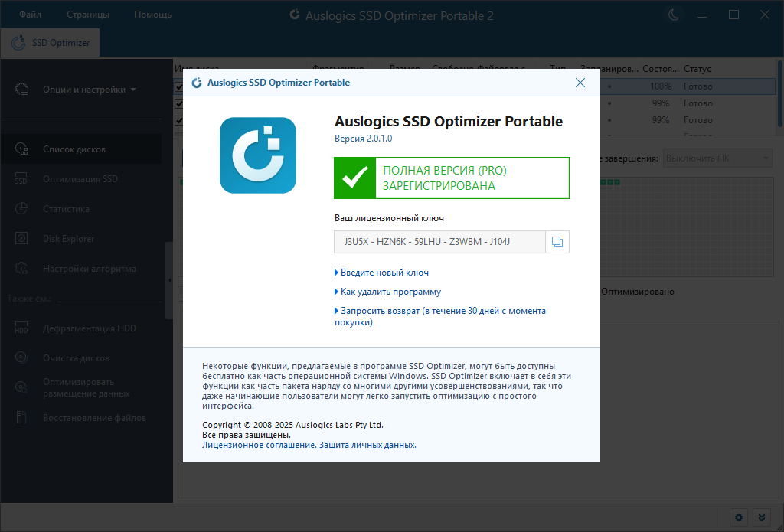Open the Страницы menu
The image size is (784, 532).
(88, 15)
